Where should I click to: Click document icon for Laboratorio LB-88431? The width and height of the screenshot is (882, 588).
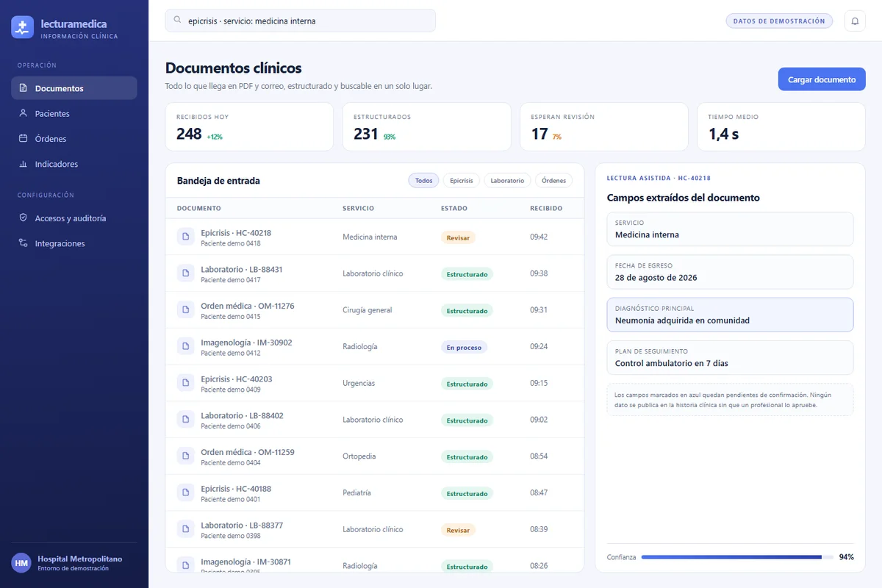184,273
